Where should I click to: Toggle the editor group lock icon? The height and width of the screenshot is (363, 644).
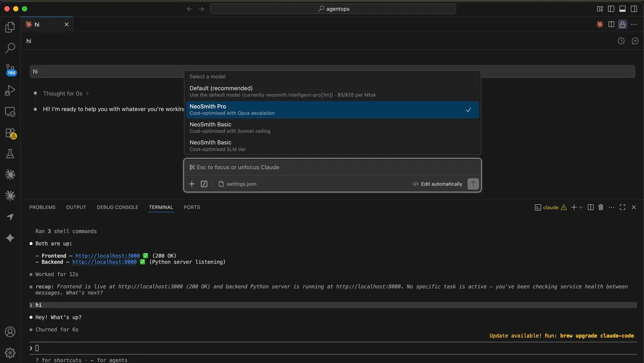622,24
